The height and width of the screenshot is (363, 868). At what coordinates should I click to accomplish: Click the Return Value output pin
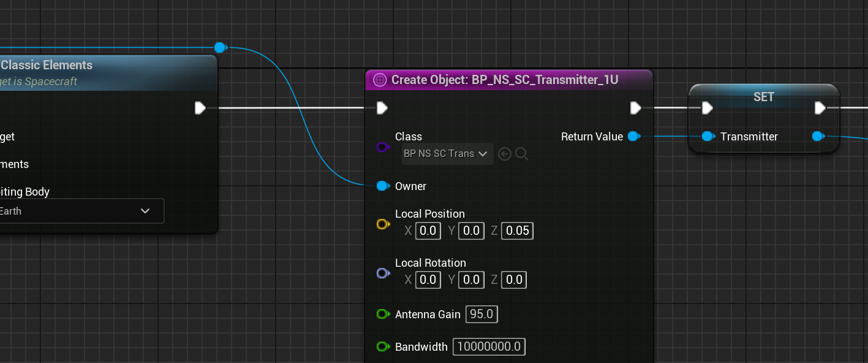[635, 136]
